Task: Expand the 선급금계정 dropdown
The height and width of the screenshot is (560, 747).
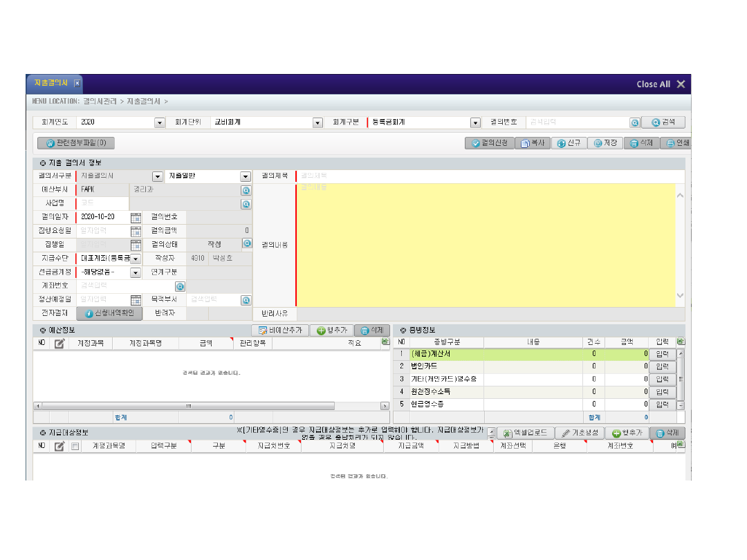Action: [136, 272]
